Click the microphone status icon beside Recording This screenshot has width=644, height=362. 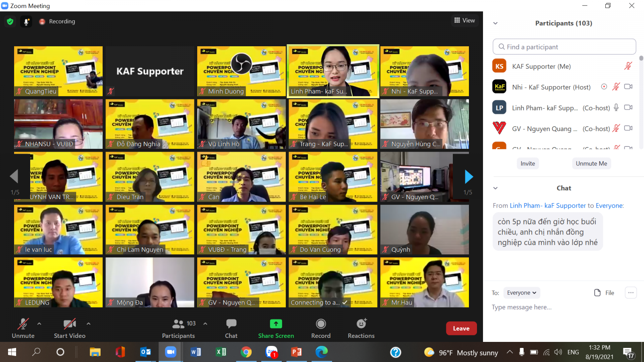(26, 22)
